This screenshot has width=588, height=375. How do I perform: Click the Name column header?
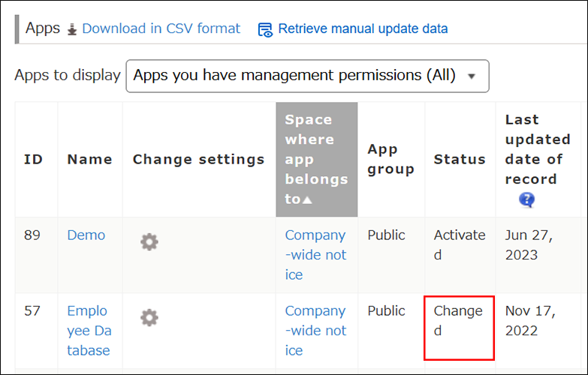[x=89, y=159]
